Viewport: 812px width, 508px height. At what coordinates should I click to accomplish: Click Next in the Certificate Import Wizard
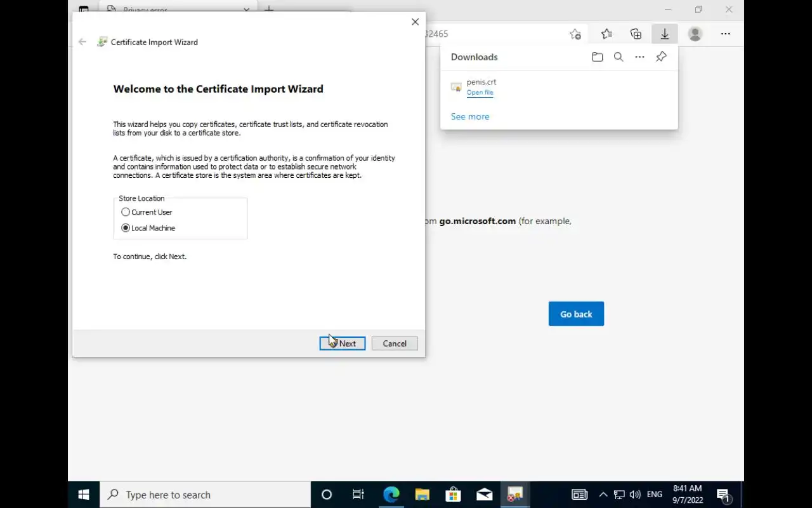pos(343,344)
